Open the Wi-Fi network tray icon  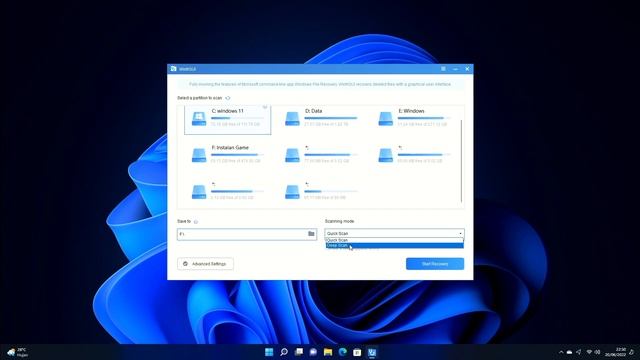(x=589, y=352)
